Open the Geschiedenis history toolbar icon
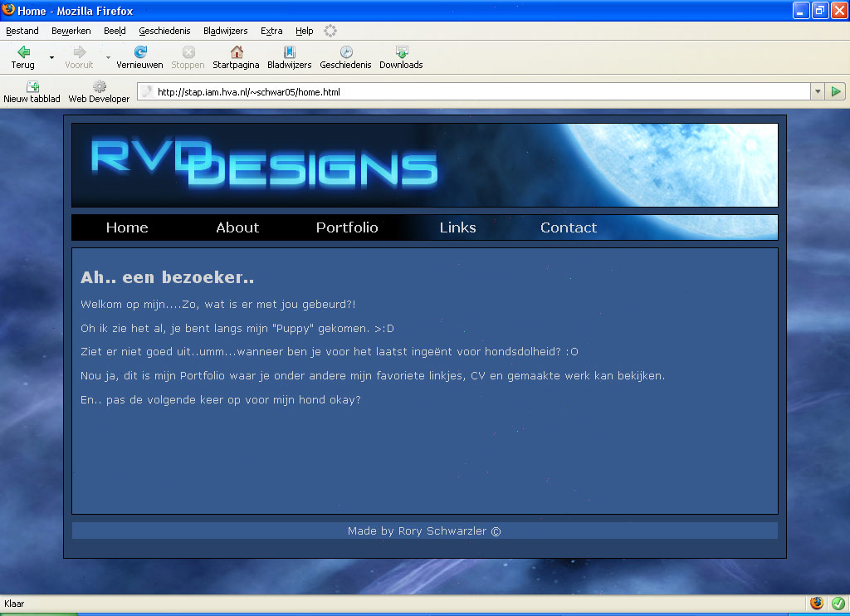850x616 pixels. [x=346, y=52]
